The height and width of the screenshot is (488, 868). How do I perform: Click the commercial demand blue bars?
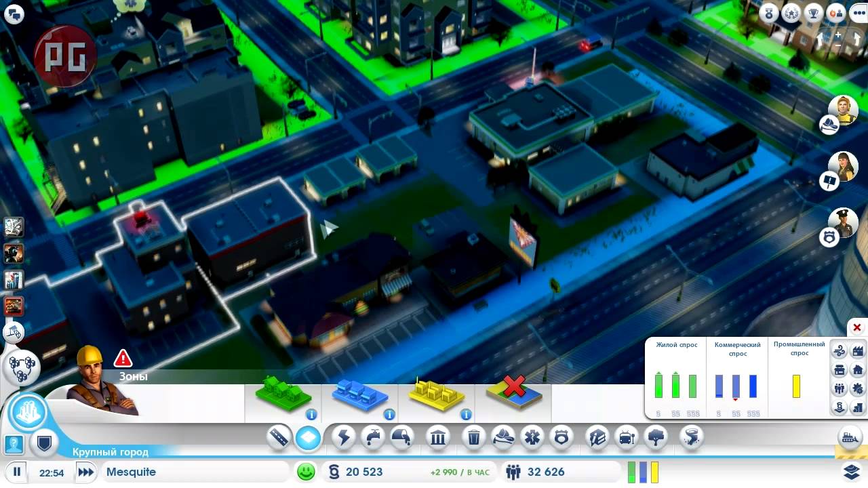point(736,386)
